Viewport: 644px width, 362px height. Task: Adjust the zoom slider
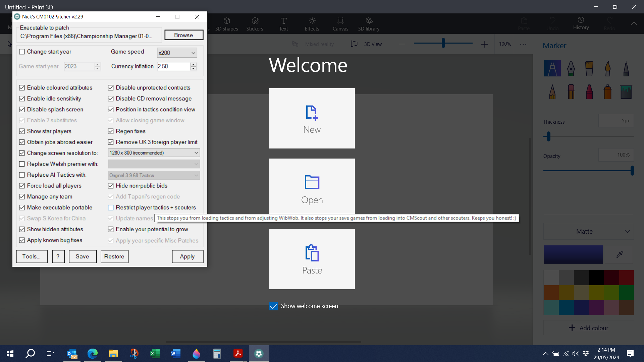pyautogui.click(x=443, y=43)
